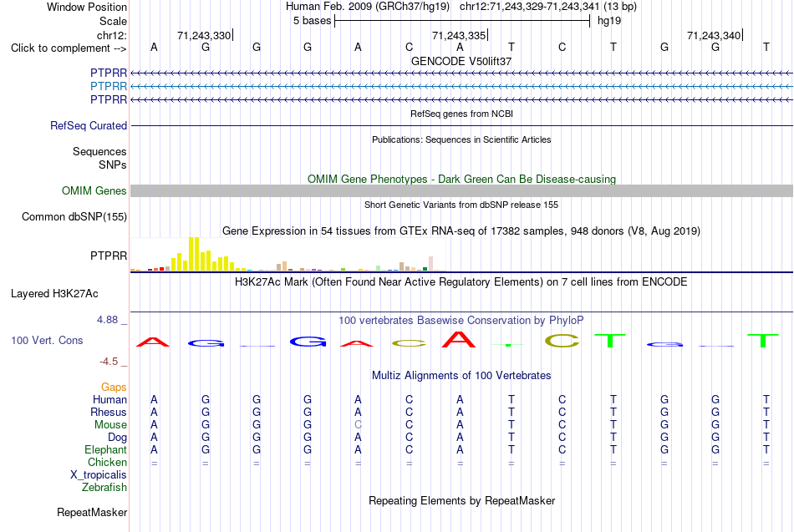
Task: Click the gray OMIM Genes bar
Action: [461, 190]
